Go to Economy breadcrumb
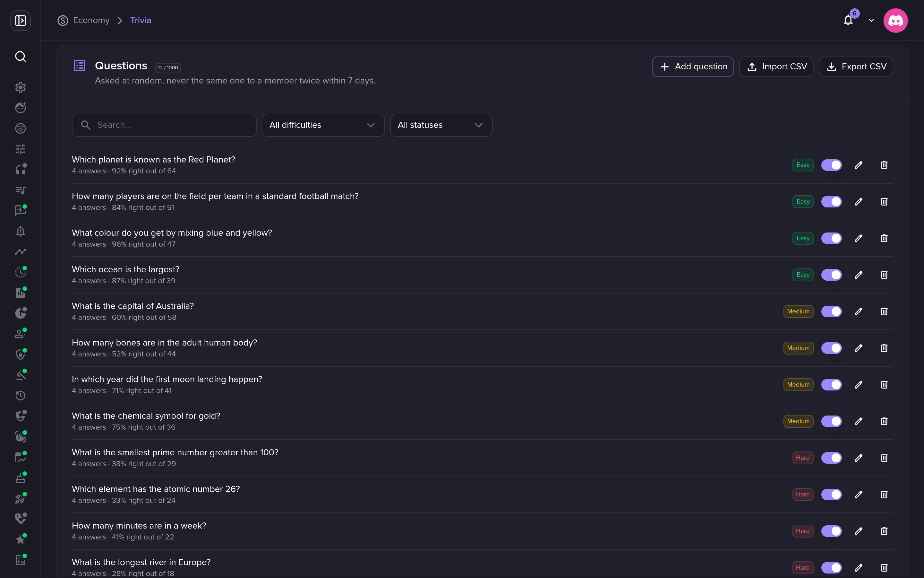Image resolution: width=924 pixels, height=578 pixels. 84,20
